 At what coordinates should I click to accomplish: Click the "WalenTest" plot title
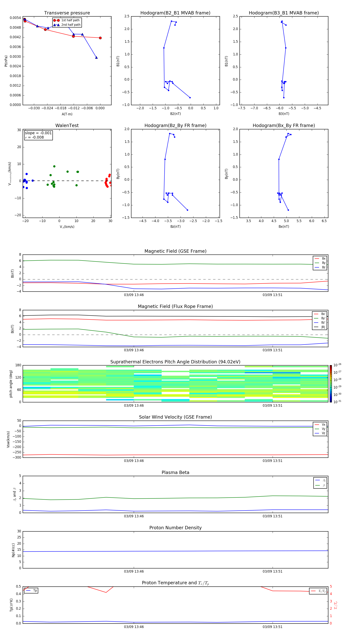coord(67,125)
